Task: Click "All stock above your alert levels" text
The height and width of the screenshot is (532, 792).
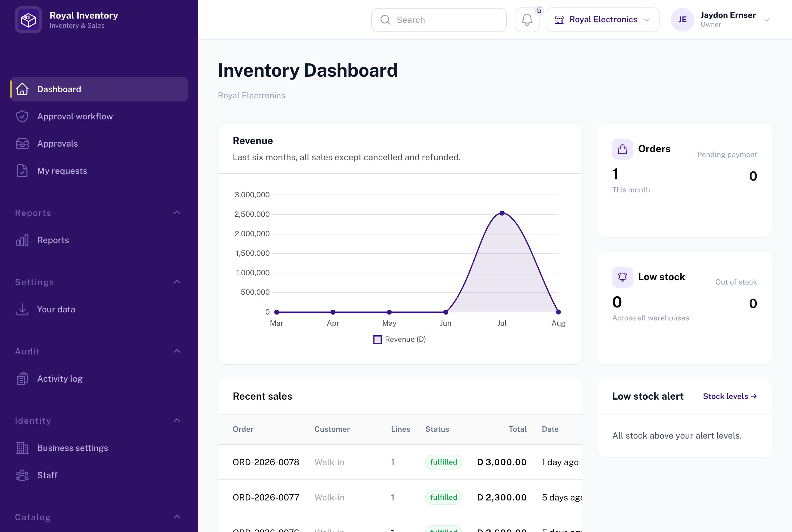Action: [x=677, y=435]
